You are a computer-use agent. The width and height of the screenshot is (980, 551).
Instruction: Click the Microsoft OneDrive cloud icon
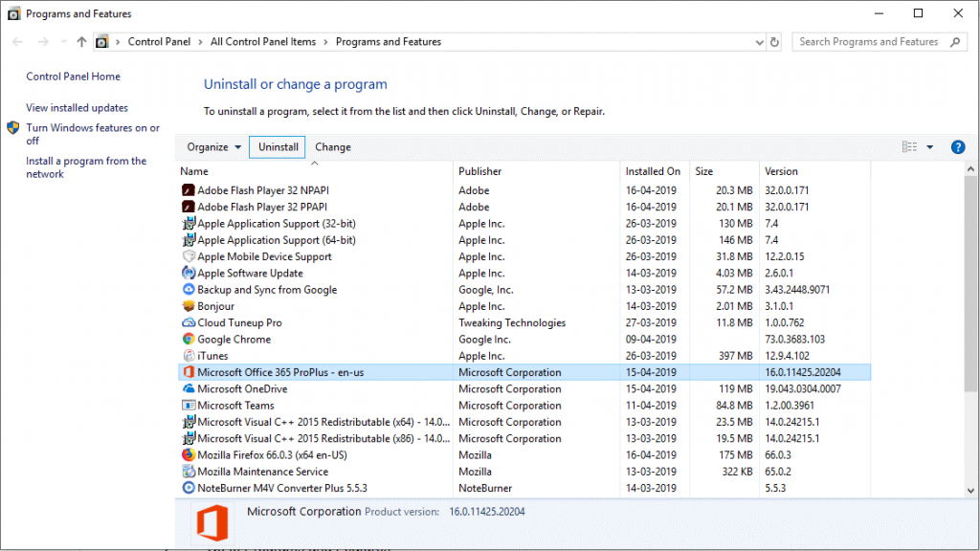189,388
